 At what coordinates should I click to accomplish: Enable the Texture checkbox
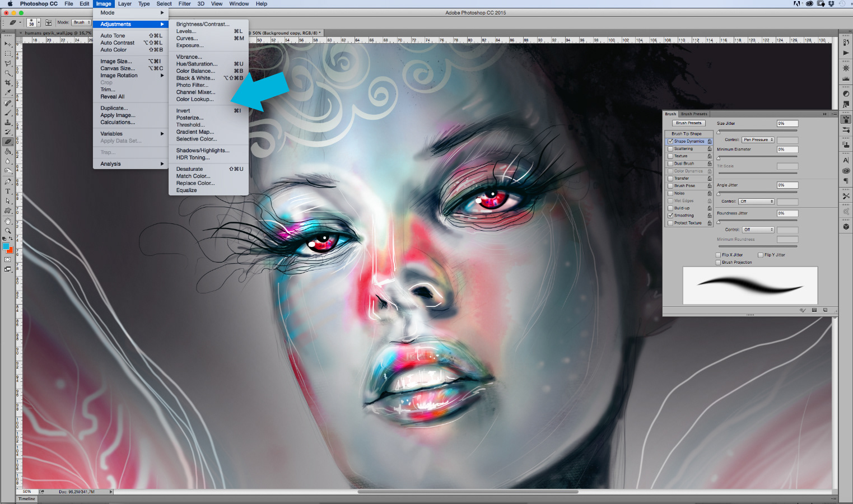670,156
